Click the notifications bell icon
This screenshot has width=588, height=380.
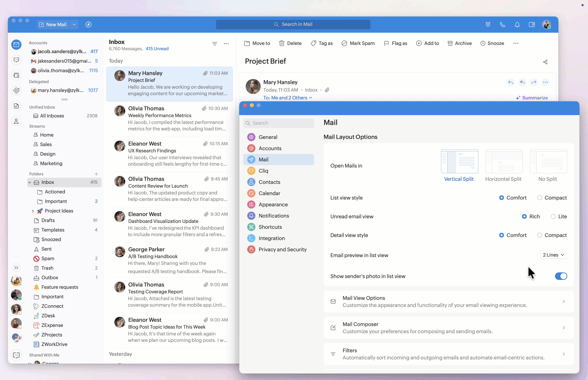tap(517, 24)
